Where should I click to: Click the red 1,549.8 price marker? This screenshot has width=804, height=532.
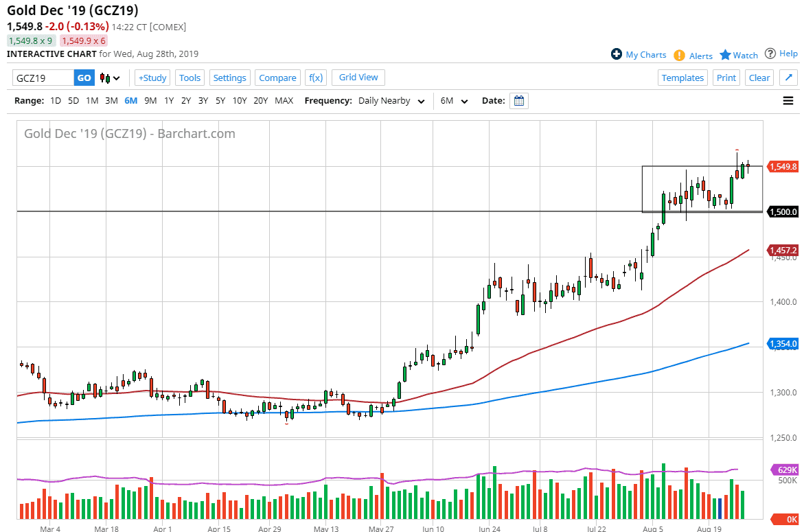click(x=782, y=167)
